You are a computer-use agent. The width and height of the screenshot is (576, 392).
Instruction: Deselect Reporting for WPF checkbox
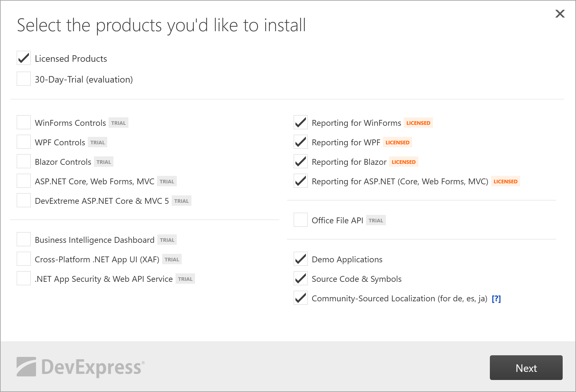301,142
